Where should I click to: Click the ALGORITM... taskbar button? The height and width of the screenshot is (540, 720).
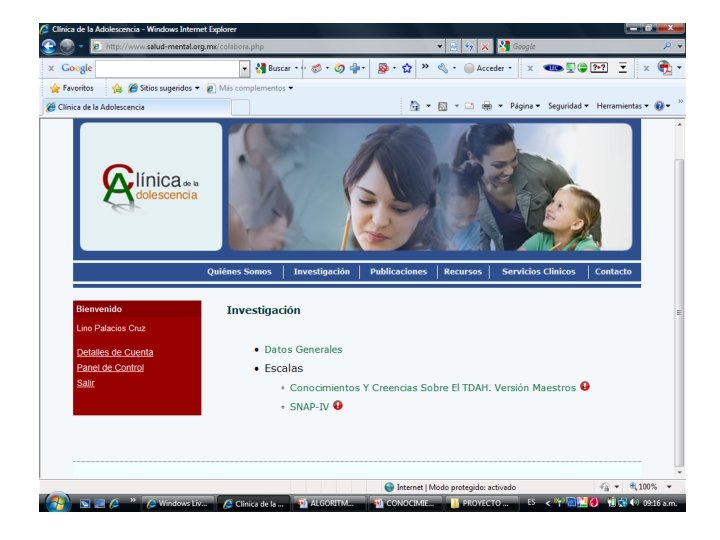328,503
